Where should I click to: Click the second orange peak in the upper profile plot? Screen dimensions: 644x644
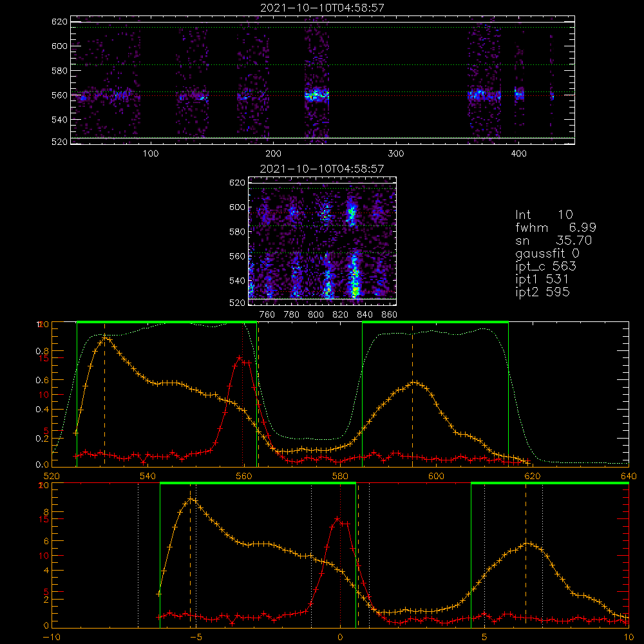coord(414,383)
